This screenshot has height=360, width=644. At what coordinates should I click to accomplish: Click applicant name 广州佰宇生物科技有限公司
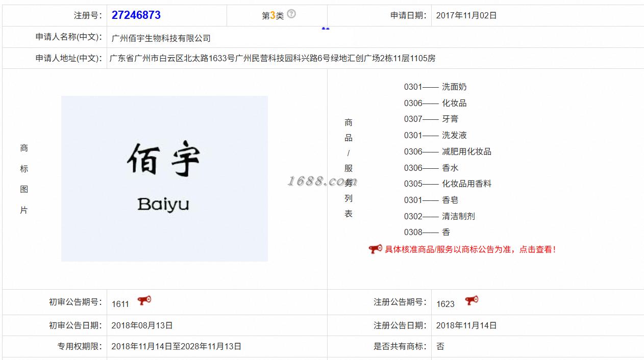(161, 38)
